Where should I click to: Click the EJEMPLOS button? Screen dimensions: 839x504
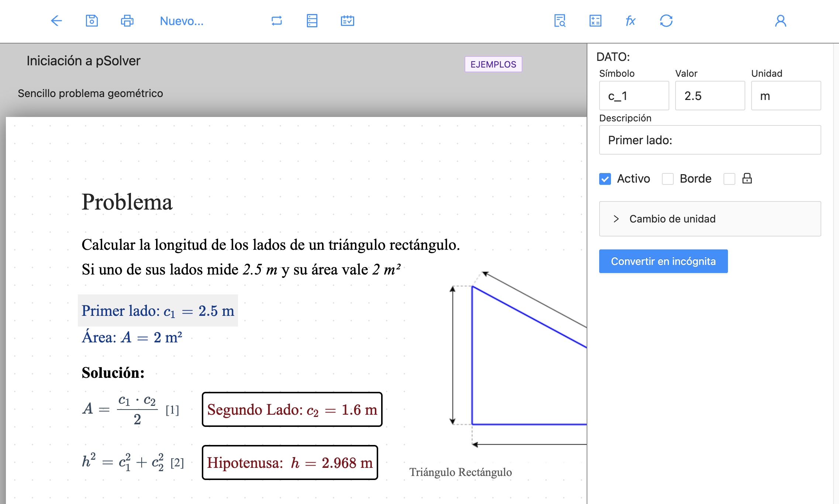pyautogui.click(x=493, y=64)
